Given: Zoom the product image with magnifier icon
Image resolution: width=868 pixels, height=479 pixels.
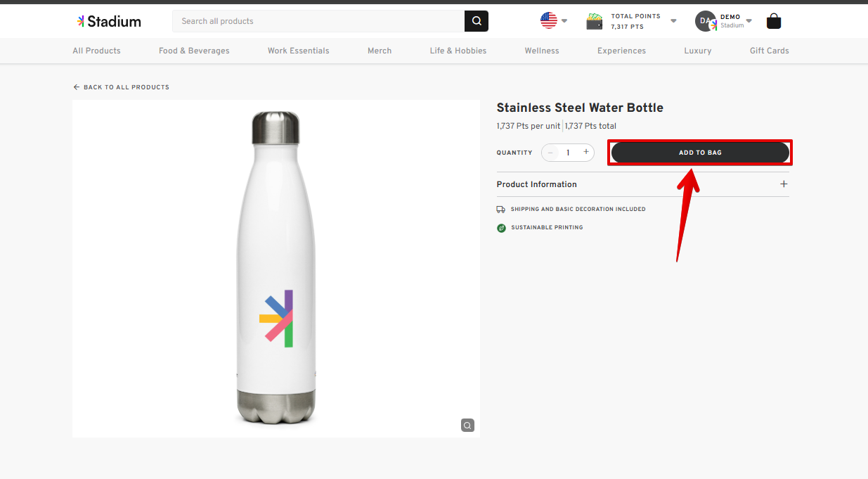Looking at the screenshot, I should 467,425.
